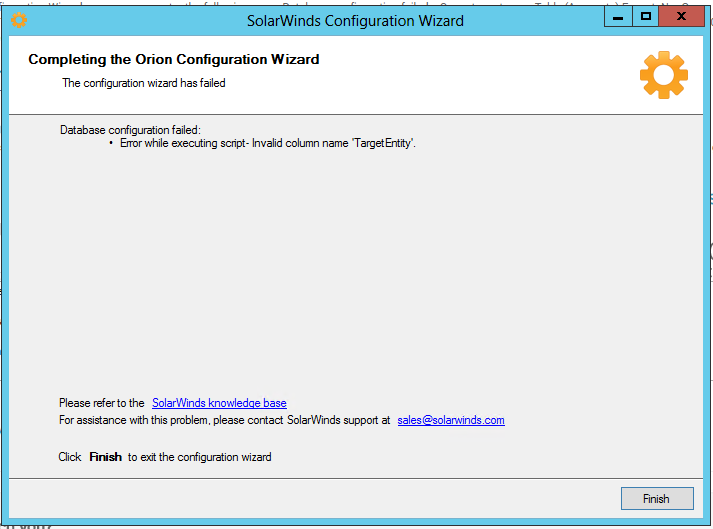Click the "Database configuration failed:" text
Viewport: 713px width, 529px height.
click(x=130, y=130)
